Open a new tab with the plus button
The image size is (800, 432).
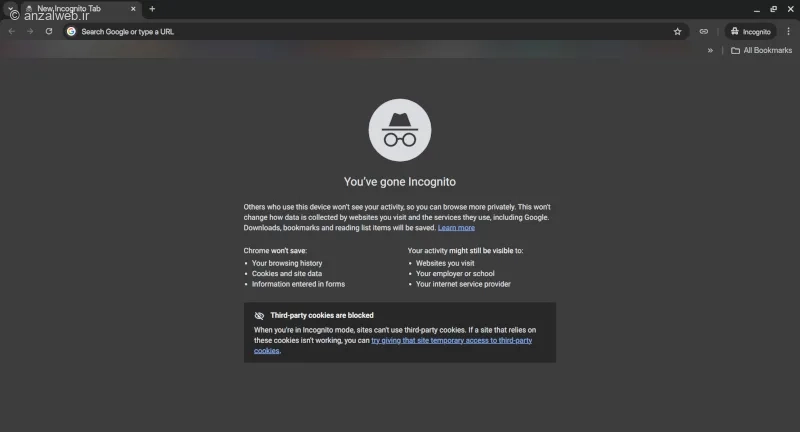coord(152,9)
